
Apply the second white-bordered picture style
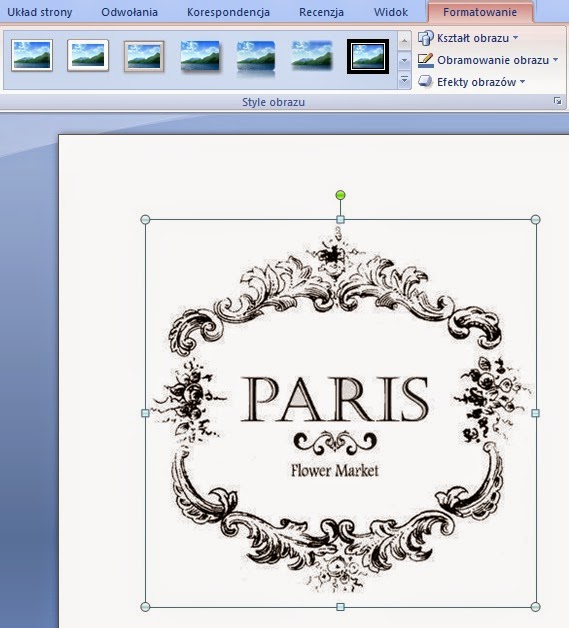(x=88, y=55)
